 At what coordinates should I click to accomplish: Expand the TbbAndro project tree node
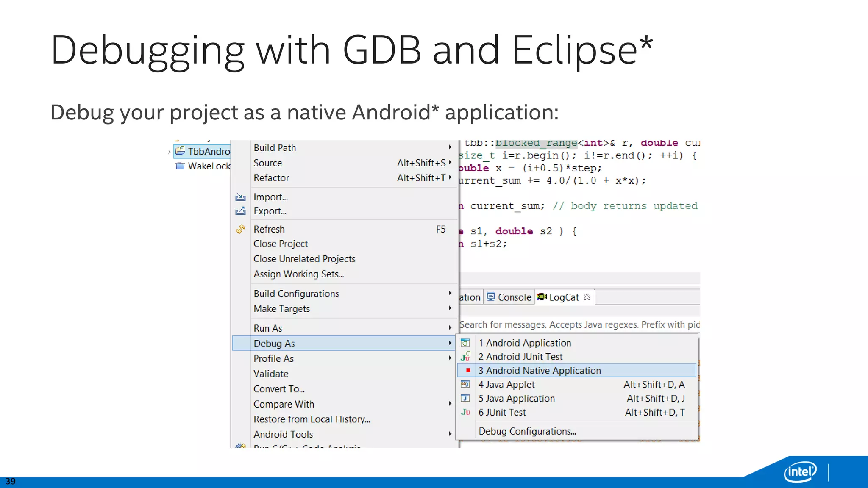(x=169, y=151)
